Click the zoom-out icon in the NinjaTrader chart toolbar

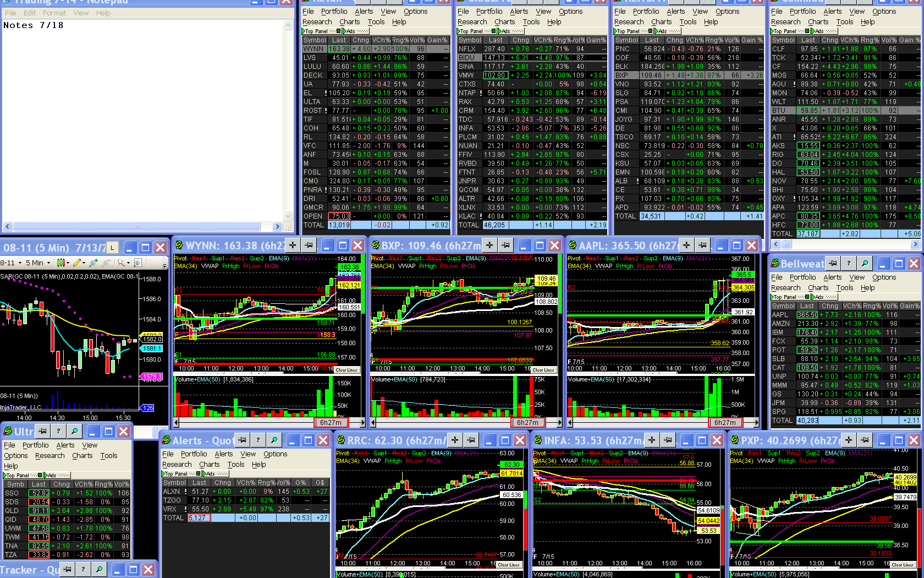[x=106, y=263]
